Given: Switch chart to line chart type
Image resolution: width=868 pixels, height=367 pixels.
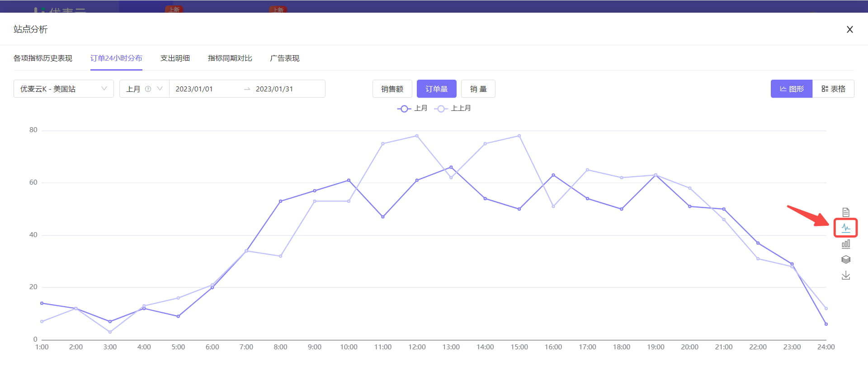Looking at the screenshot, I should click(x=846, y=228).
